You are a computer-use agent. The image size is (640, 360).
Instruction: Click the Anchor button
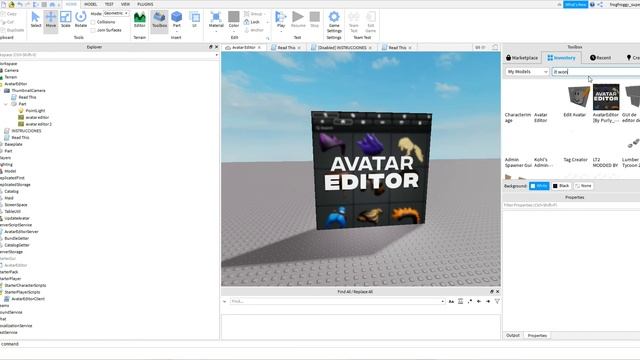(254, 30)
